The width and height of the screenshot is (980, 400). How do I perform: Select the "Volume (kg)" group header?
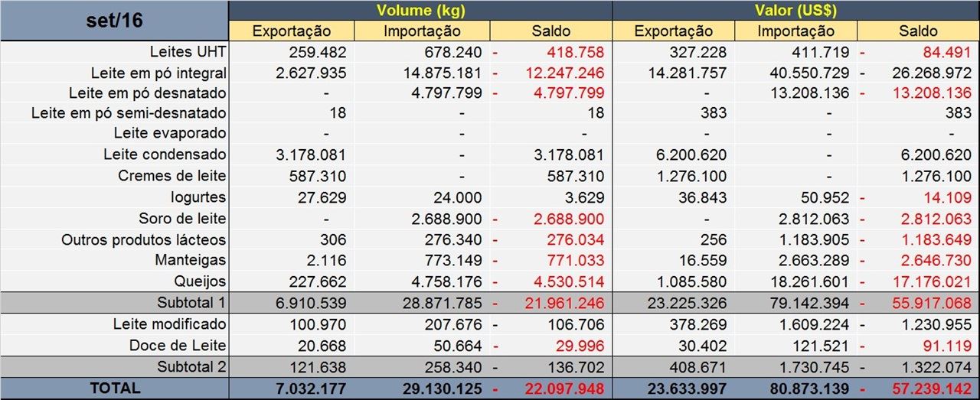click(420, 11)
